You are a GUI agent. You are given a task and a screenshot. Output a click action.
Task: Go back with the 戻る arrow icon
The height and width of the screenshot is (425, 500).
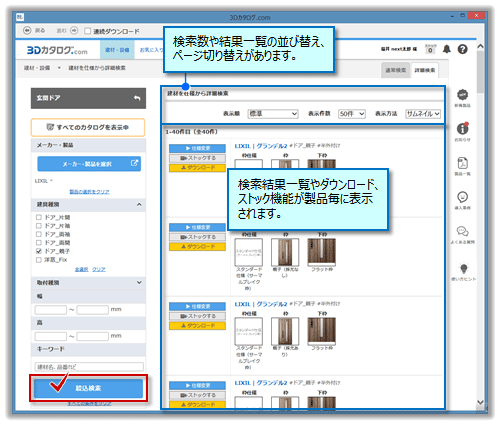pos(27,30)
